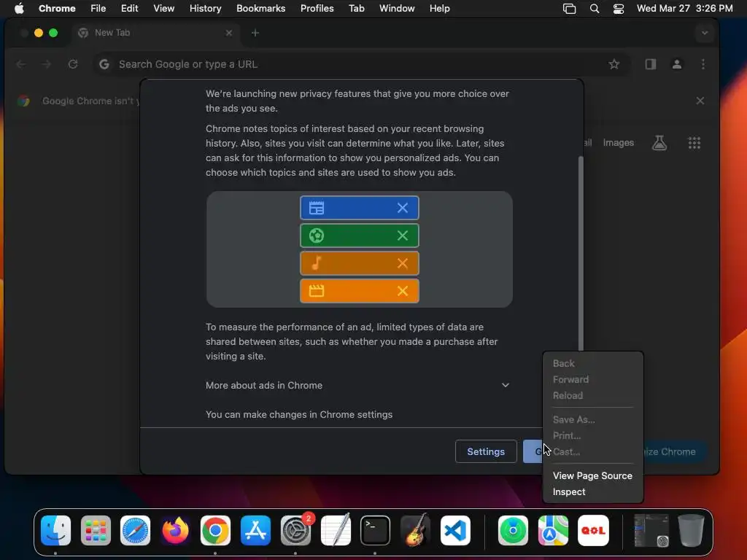This screenshot has height=560, width=747.
Task: Remove the green soccer topic chip
Action: point(403,236)
